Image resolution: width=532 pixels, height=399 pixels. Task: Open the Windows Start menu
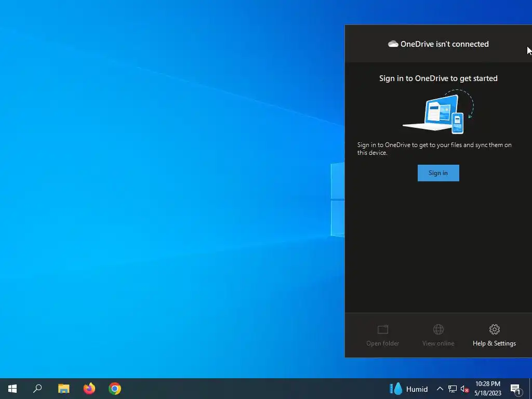(x=12, y=389)
